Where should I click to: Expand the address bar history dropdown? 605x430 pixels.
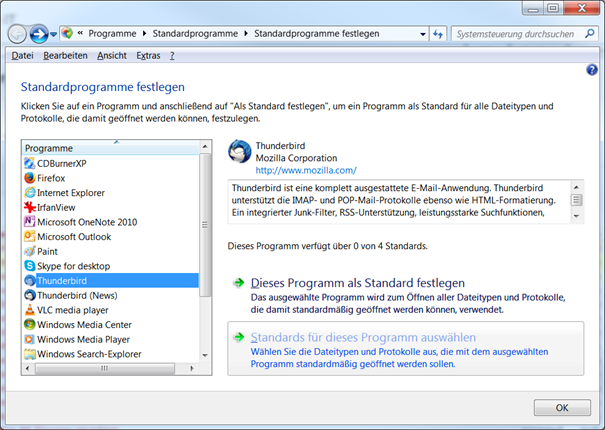[x=422, y=33]
